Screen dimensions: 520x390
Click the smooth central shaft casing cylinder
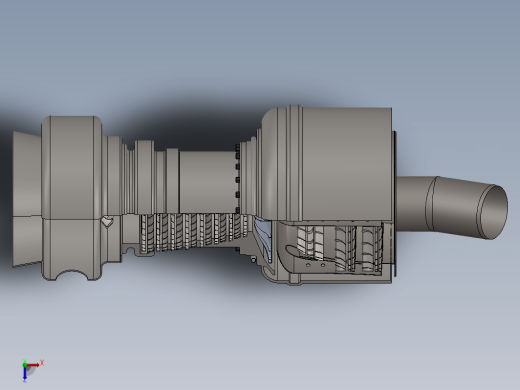pos(207,182)
